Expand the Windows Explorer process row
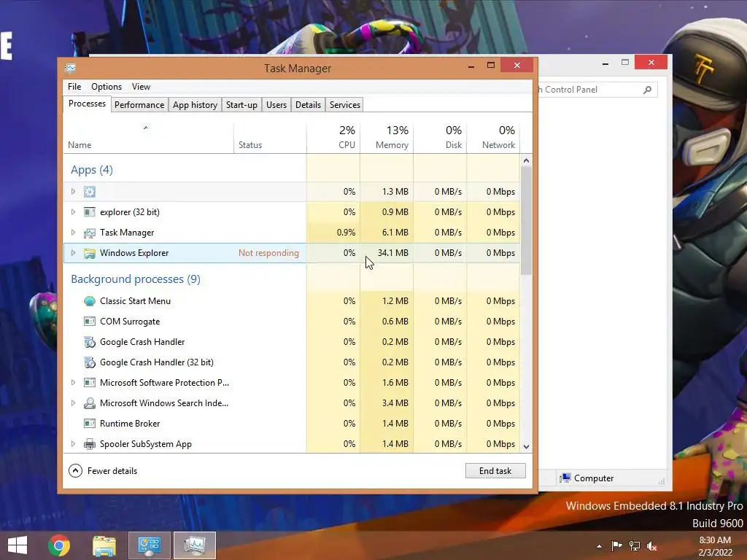 coord(73,253)
